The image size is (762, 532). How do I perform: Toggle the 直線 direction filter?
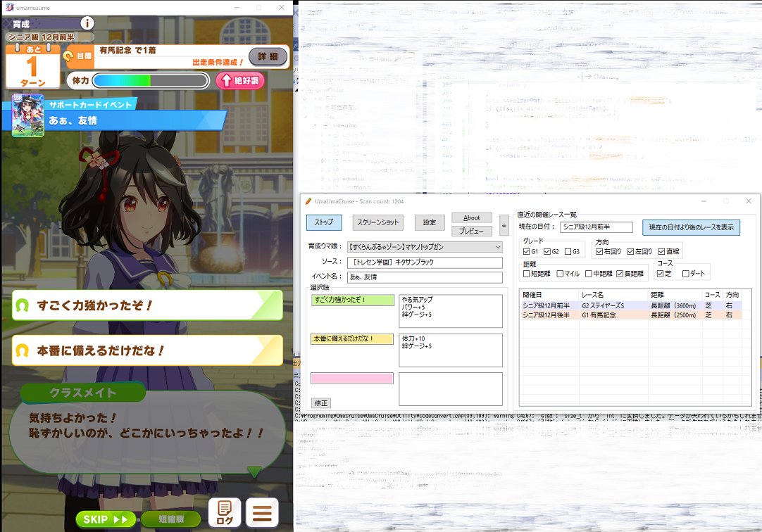tap(661, 251)
